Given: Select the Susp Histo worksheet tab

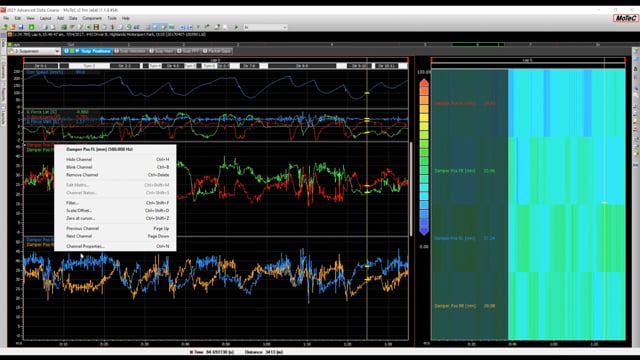Looking at the screenshot, I should 162,51.
